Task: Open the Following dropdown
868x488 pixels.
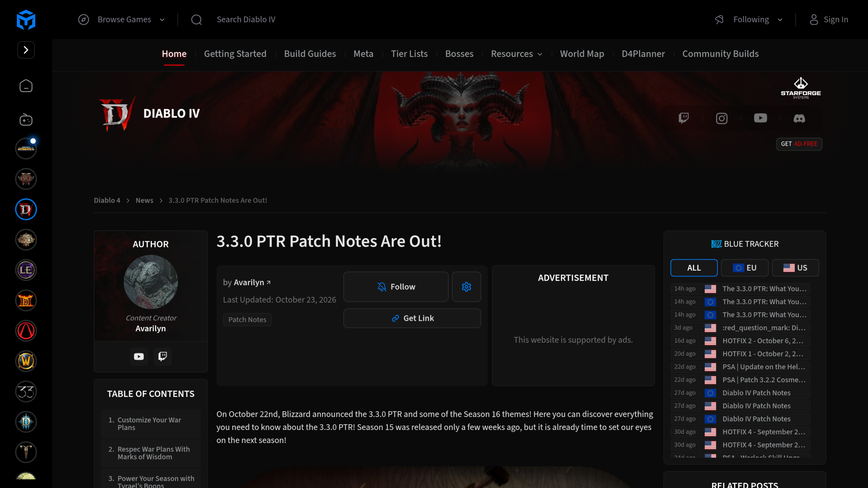Action: pyautogui.click(x=749, y=20)
